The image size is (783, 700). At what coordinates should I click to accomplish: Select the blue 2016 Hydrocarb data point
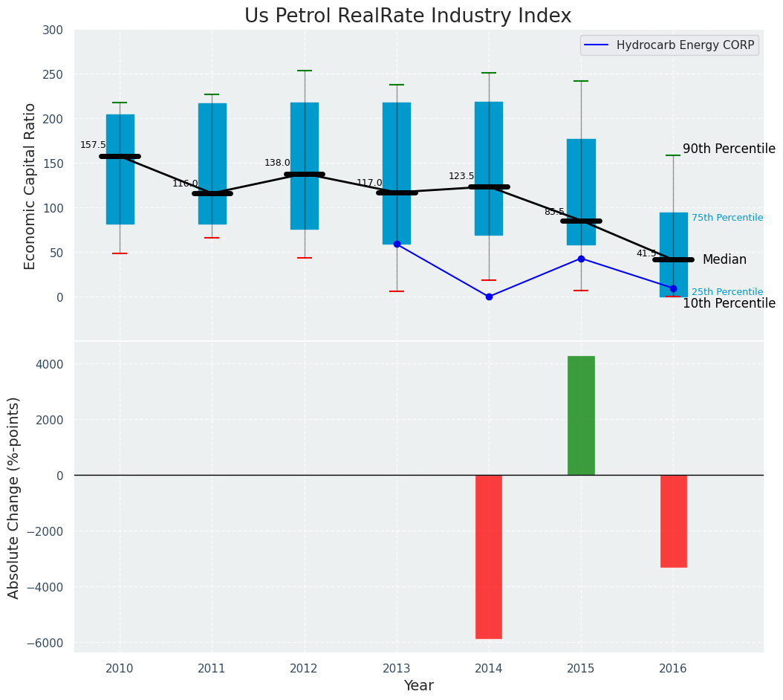point(673,288)
